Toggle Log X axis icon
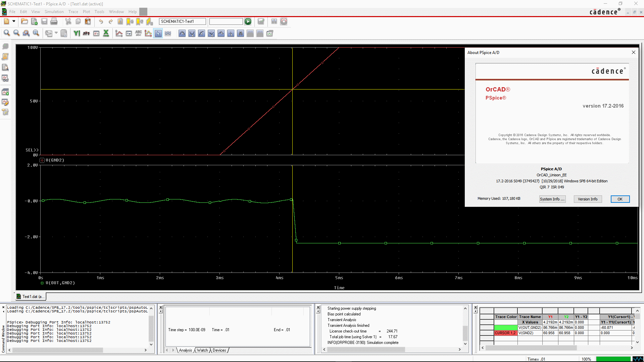 coord(106,33)
